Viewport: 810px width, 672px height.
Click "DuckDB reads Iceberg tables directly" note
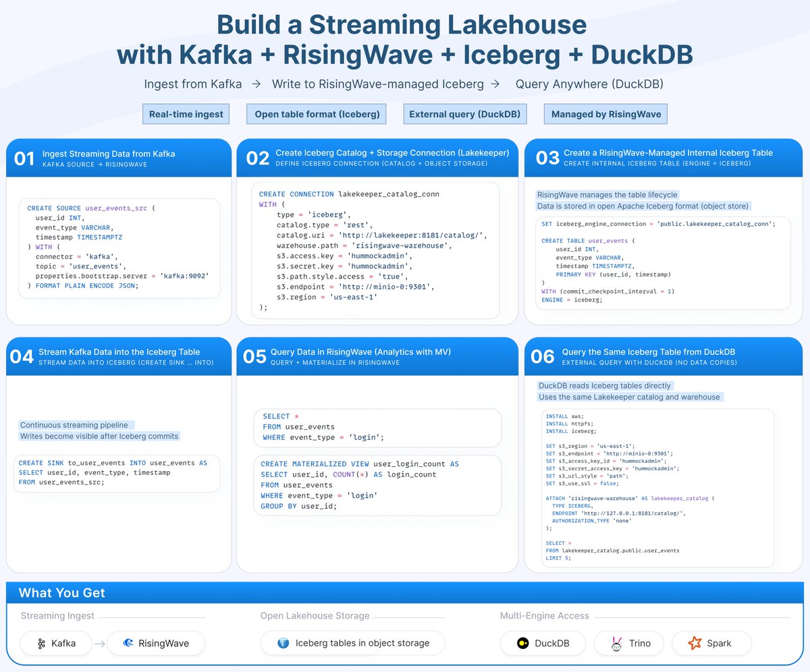604,385
